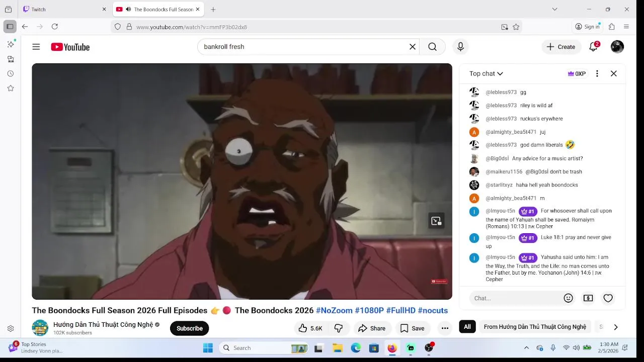Open YouTube notifications bell
Image resolution: width=644 pixels, height=362 pixels.
(x=594, y=47)
